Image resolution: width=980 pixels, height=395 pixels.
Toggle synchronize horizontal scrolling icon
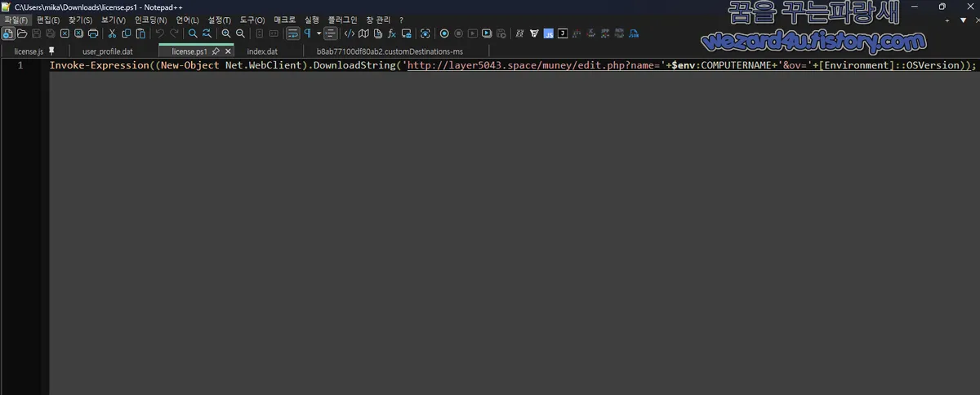point(274,33)
